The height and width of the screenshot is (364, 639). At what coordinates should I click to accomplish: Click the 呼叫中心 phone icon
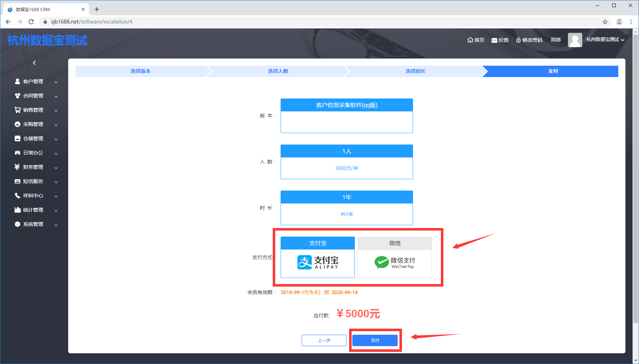[x=17, y=196]
